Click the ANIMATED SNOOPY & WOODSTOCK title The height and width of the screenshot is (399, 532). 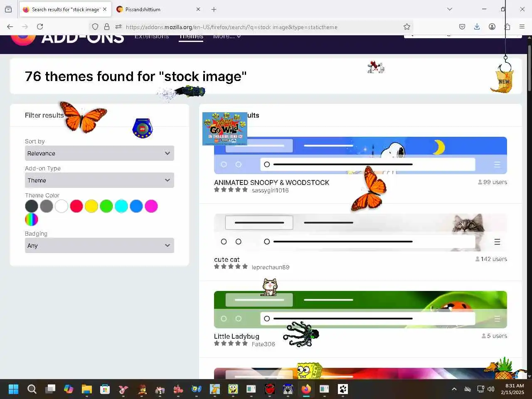pos(271,182)
